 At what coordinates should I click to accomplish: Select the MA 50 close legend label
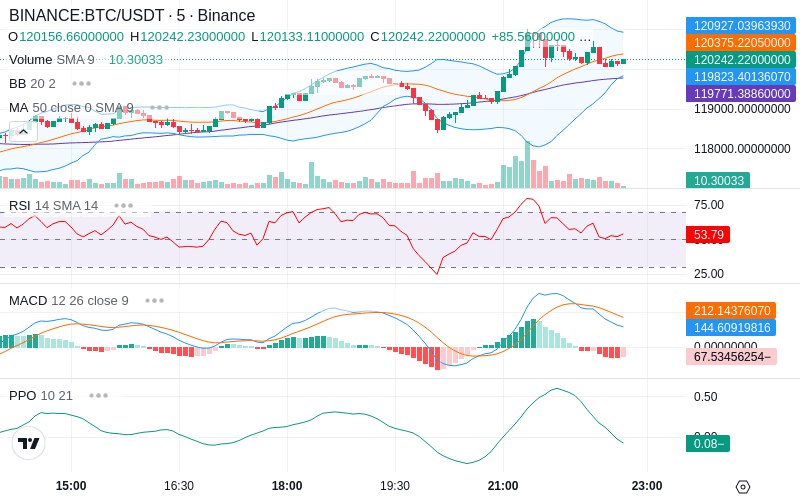click(71, 108)
